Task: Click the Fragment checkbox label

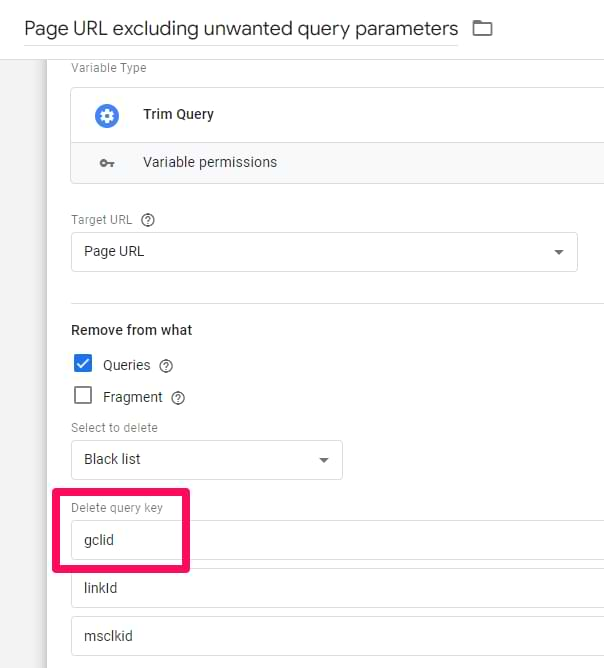Action: pyautogui.click(x=133, y=398)
